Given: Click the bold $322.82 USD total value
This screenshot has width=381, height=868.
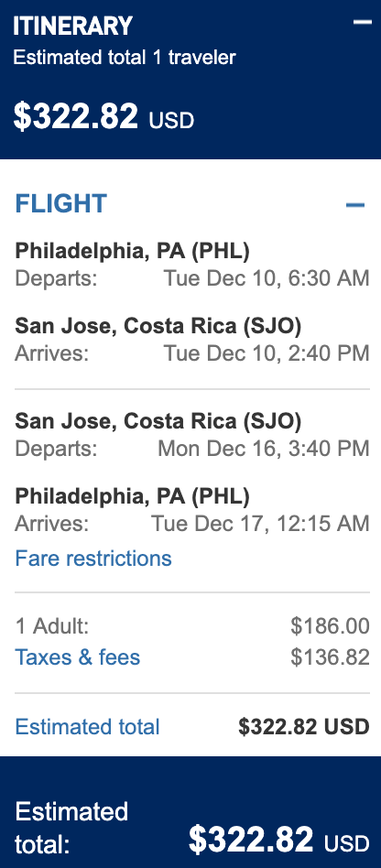Looking at the screenshot, I should click(x=304, y=726).
